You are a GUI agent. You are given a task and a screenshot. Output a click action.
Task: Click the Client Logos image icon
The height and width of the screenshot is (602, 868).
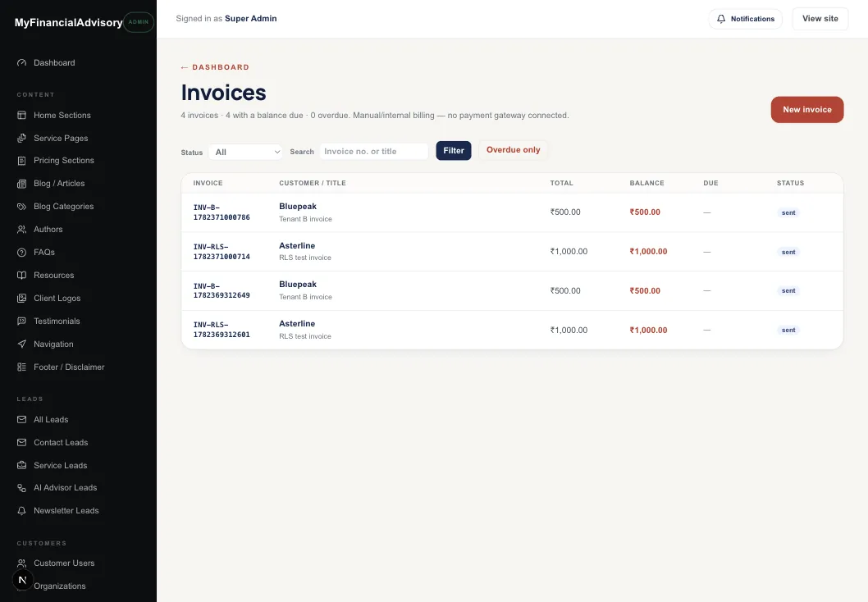click(21, 298)
